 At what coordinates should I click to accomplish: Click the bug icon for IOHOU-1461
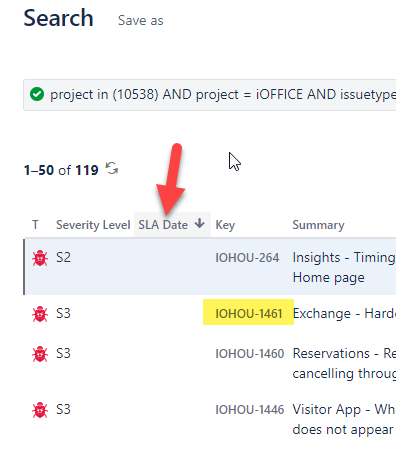click(x=40, y=314)
